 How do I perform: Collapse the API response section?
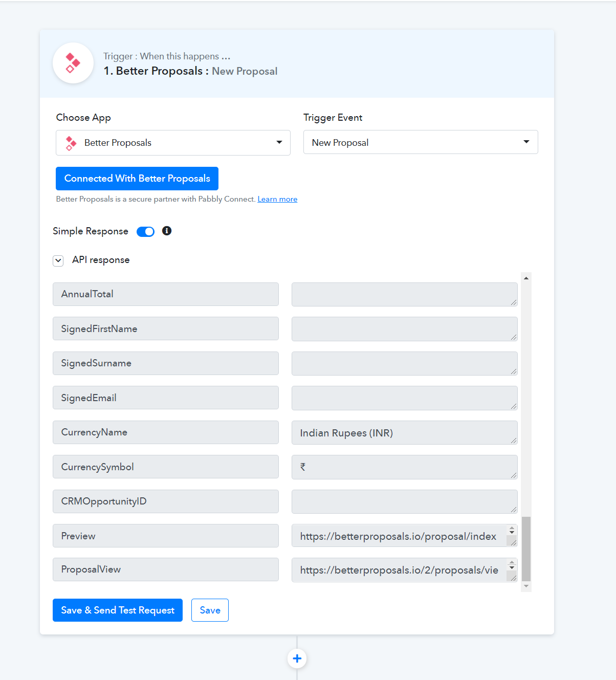click(58, 261)
